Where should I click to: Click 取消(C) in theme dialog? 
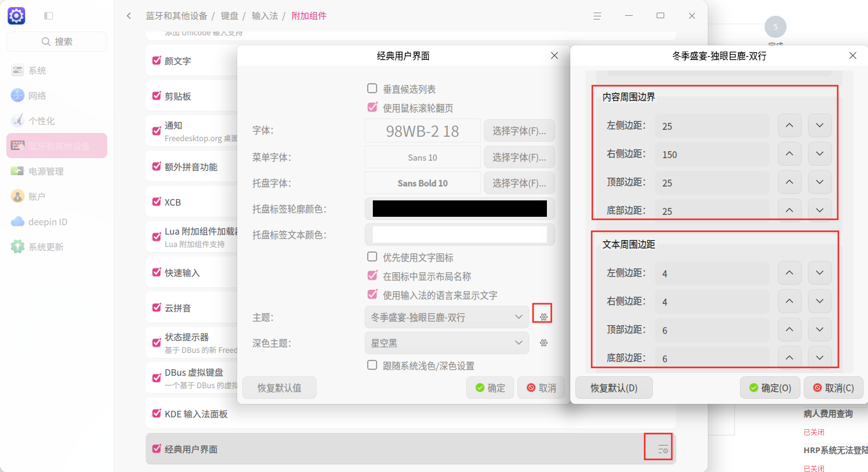point(833,388)
